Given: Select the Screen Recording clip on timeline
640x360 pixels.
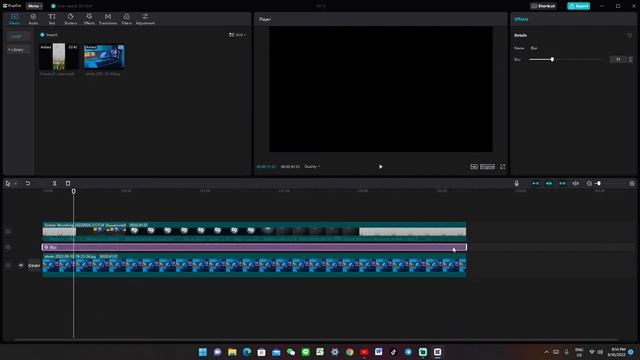Looking at the screenshot, I should [254, 231].
